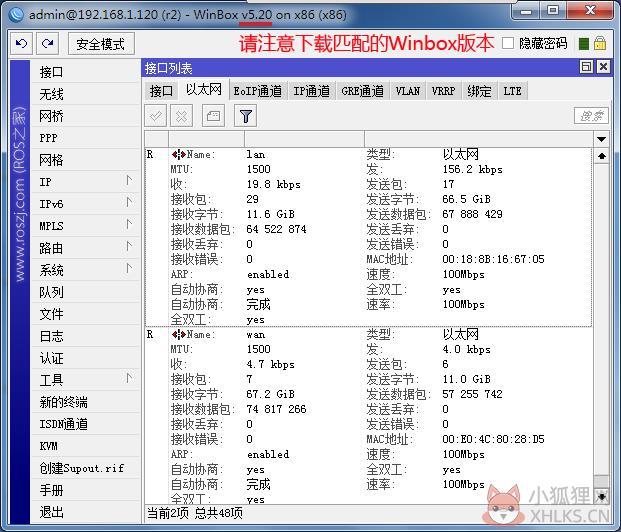Click 退出 in sidebar menu

[x=85, y=512]
